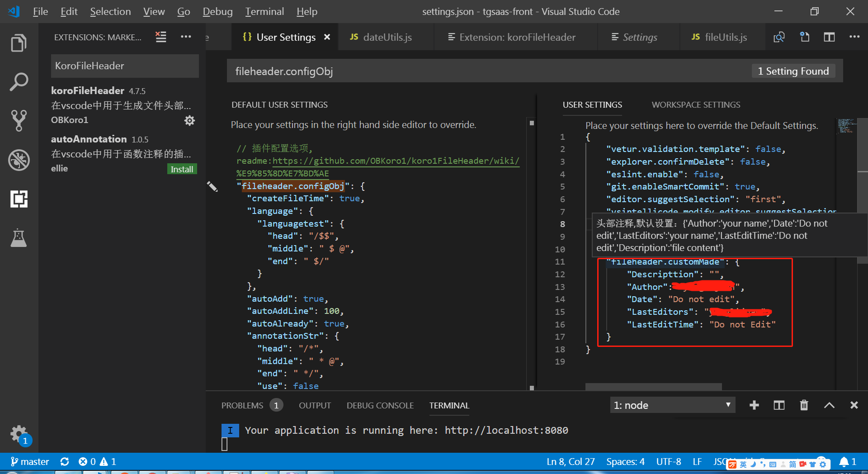
Task: Open the Debug menu
Action: click(217, 12)
